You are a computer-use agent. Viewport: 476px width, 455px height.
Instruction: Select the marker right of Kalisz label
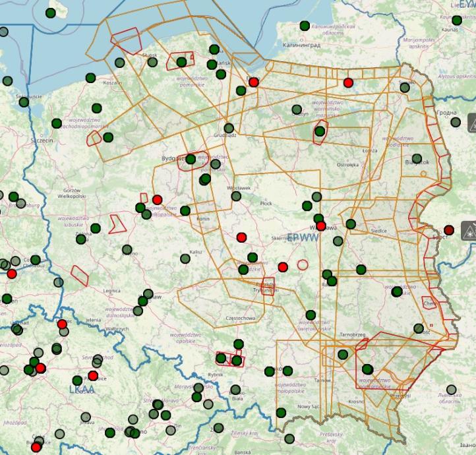(185, 259)
